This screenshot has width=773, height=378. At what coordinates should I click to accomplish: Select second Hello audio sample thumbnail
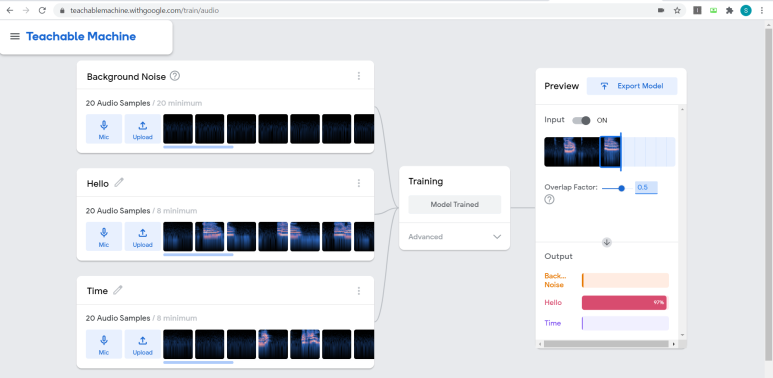click(x=210, y=237)
